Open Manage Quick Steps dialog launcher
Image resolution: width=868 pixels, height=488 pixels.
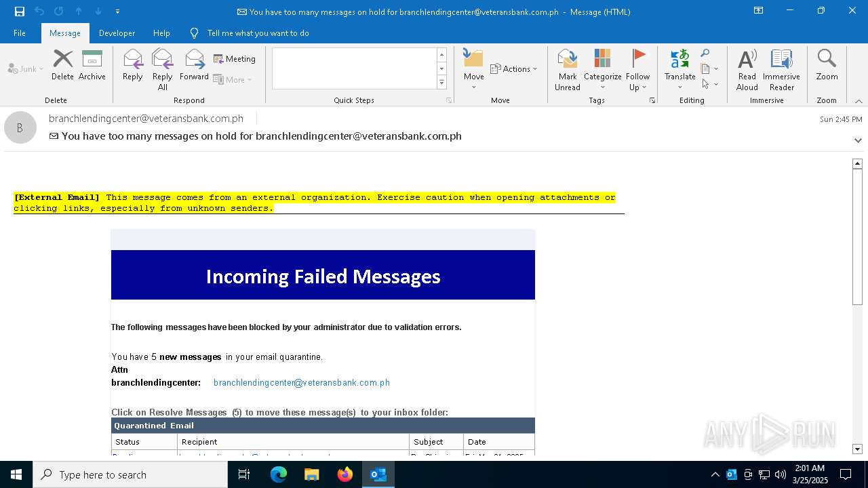point(449,100)
